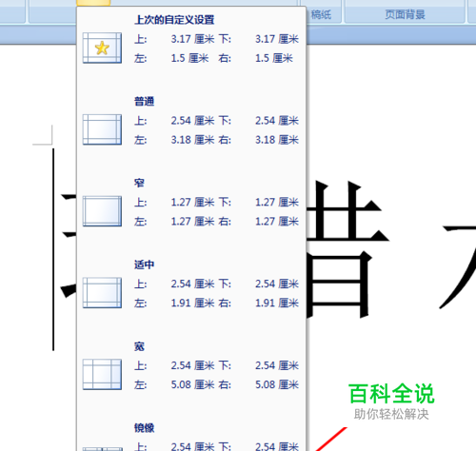Viewport: 476px width, 451px height.
Task: Click the 1.91 厘米 left value in 适中
Action: point(192,303)
